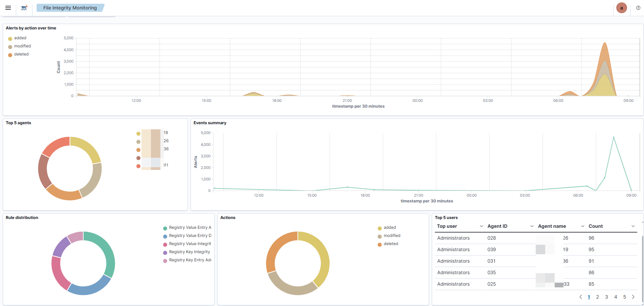The image size is (644, 306).
Task: Open the Count column chevron menu
Action: (633, 226)
